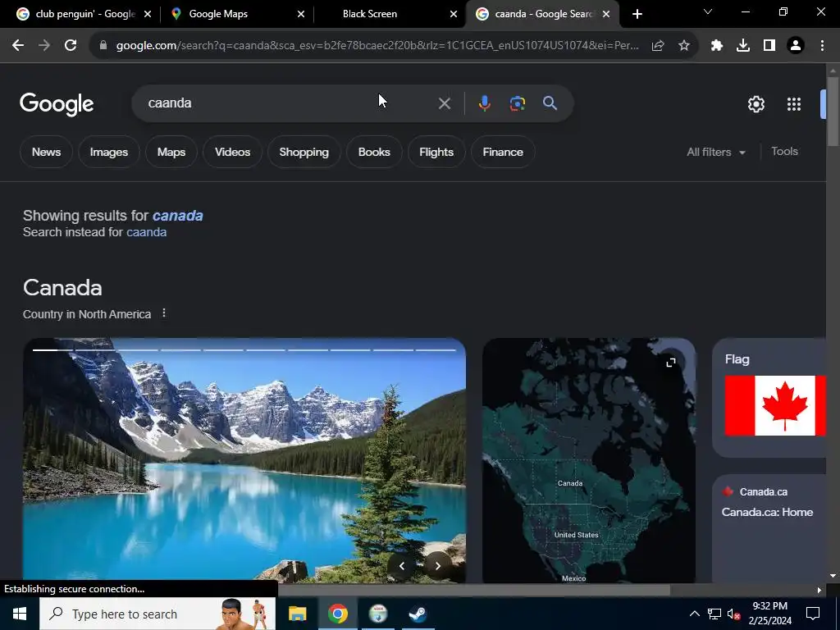The width and height of the screenshot is (840, 630).
Task: Click the horizontal scrollbar right arrow
Action: [x=819, y=590]
